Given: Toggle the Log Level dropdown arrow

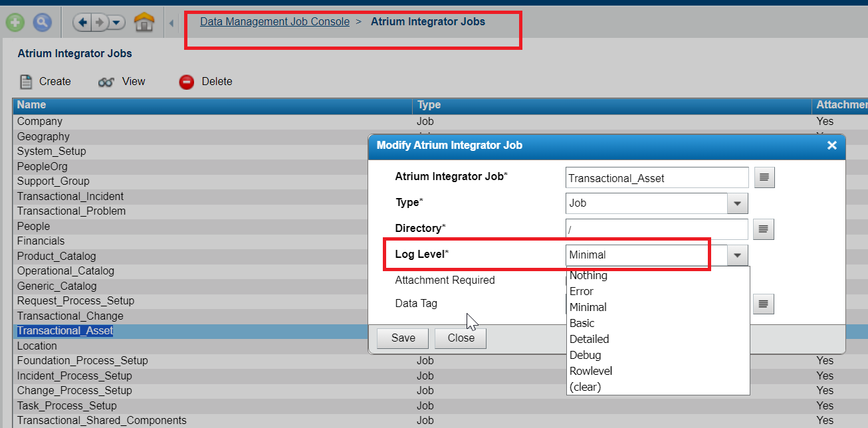Looking at the screenshot, I should click(738, 255).
